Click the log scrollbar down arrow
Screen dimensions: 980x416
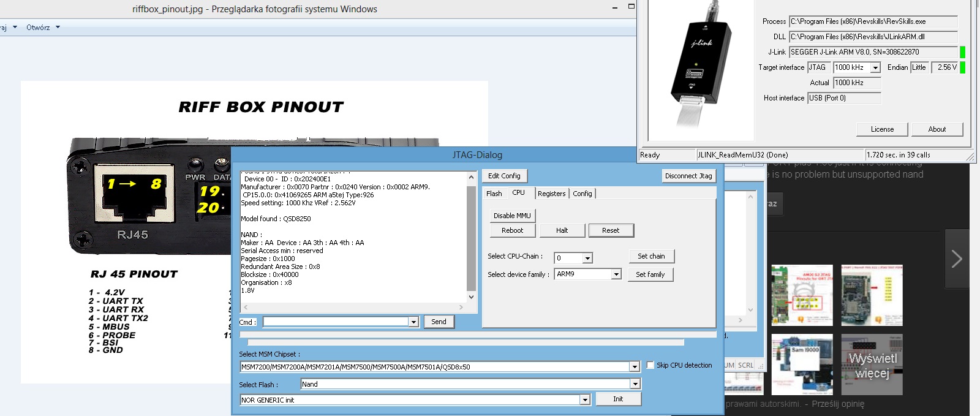click(471, 297)
